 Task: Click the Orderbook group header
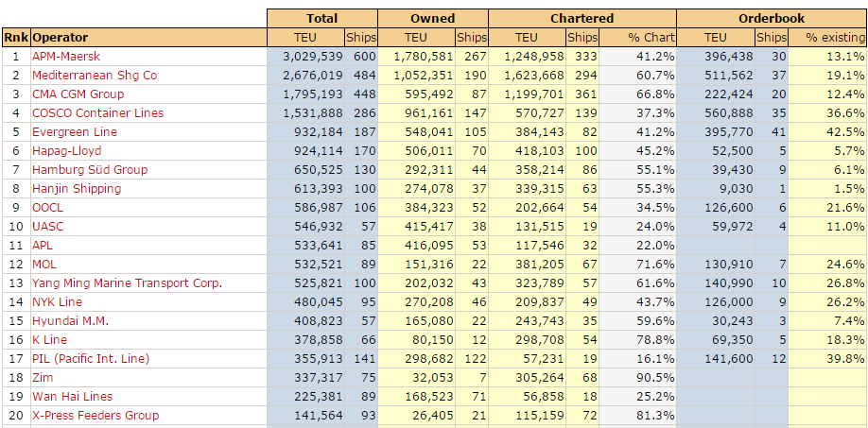click(x=772, y=18)
